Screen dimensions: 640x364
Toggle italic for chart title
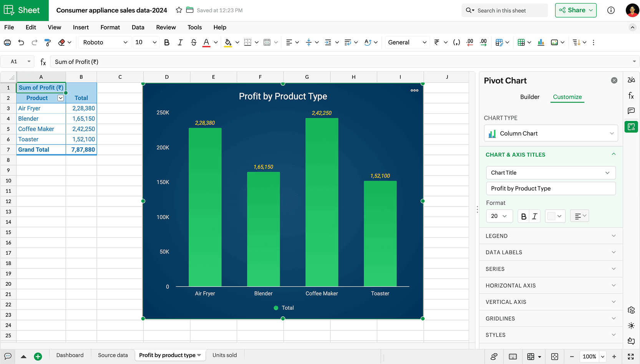click(x=534, y=217)
